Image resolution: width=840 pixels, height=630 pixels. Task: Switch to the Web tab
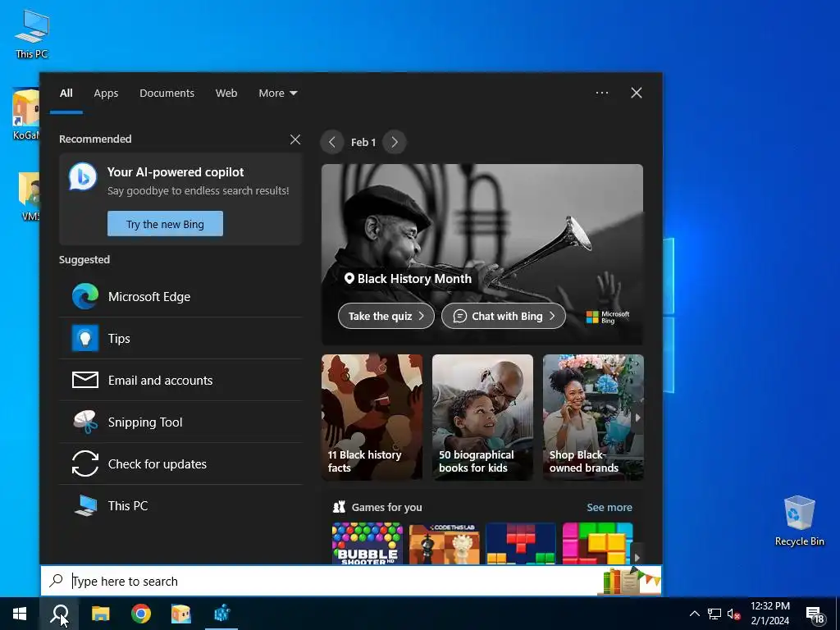[x=226, y=94]
